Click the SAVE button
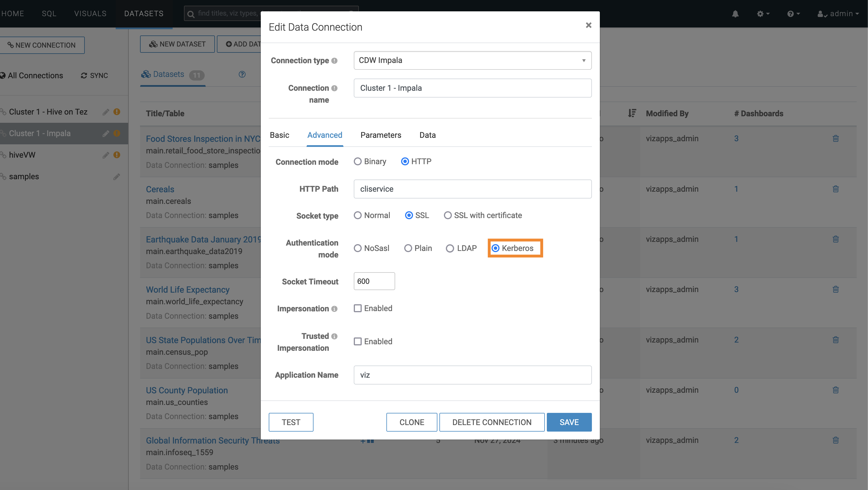Screen dimensions: 868x490 569,422
